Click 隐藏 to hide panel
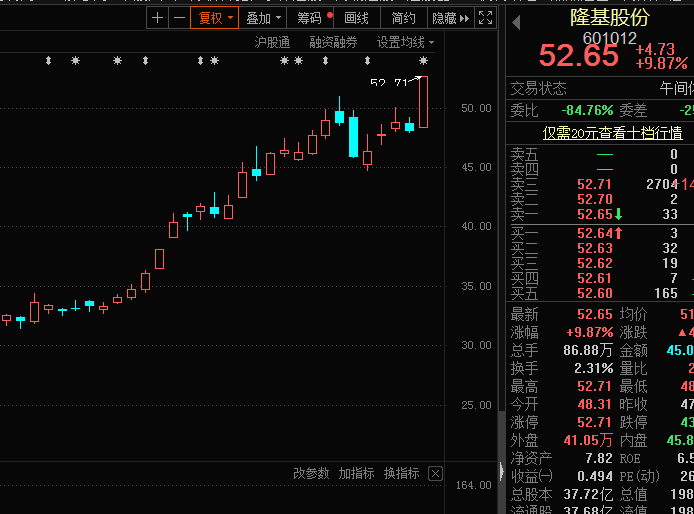694x514 pixels. (x=451, y=18)
